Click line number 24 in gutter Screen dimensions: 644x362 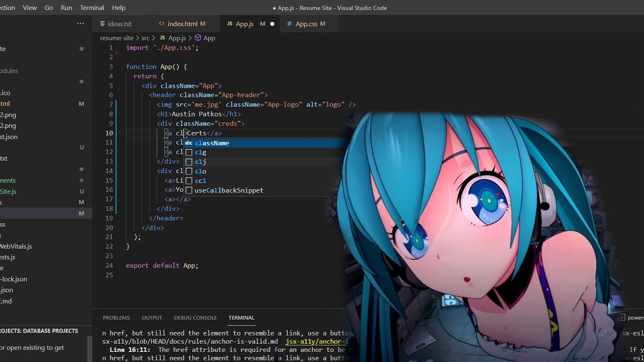point(109,265)
